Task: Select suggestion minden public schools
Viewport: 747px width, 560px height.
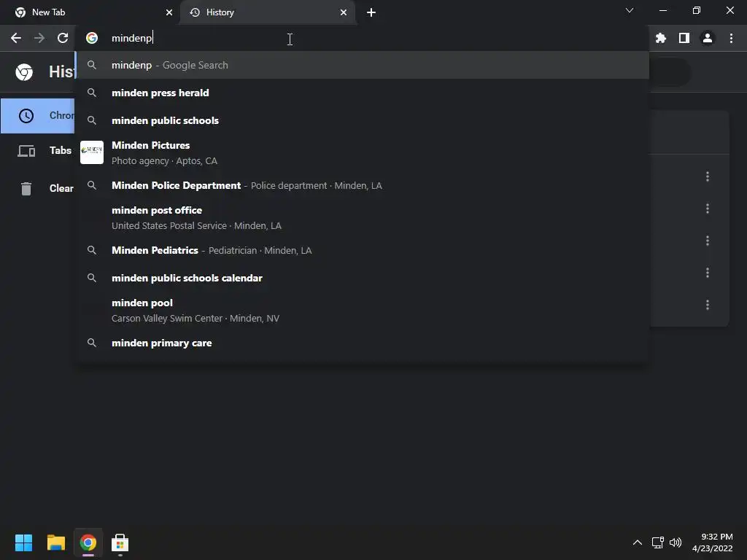Action: [x=363, y=120]
